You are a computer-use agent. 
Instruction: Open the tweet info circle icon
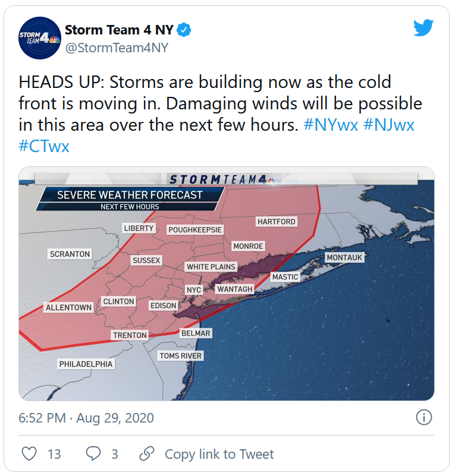coord(423,417)
